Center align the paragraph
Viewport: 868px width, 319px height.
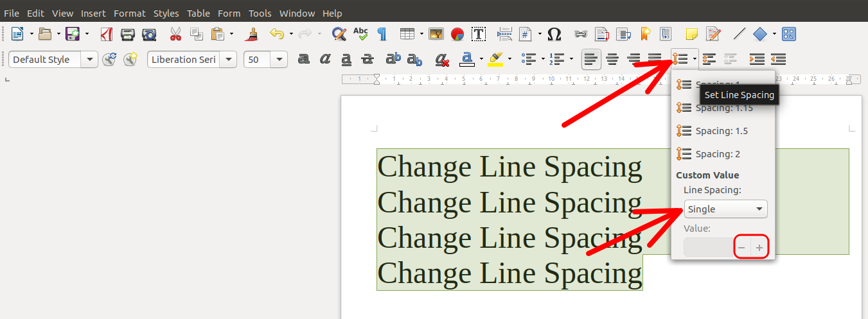pos(612,59)
